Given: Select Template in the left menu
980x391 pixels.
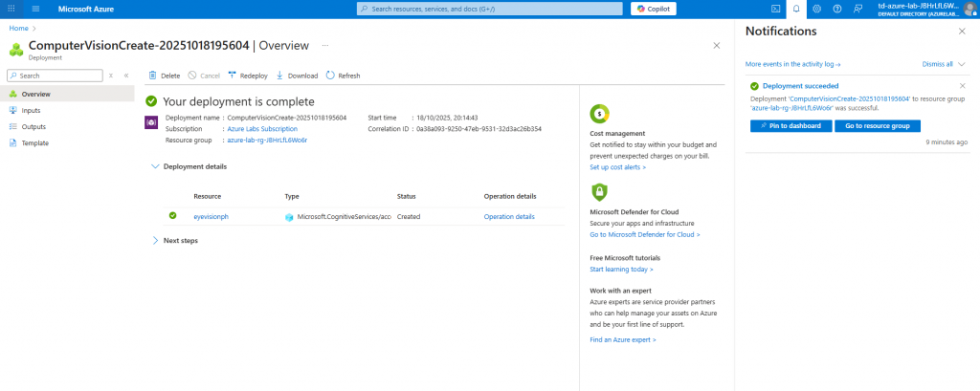Looking at the screenshot, I should point(34,143).
